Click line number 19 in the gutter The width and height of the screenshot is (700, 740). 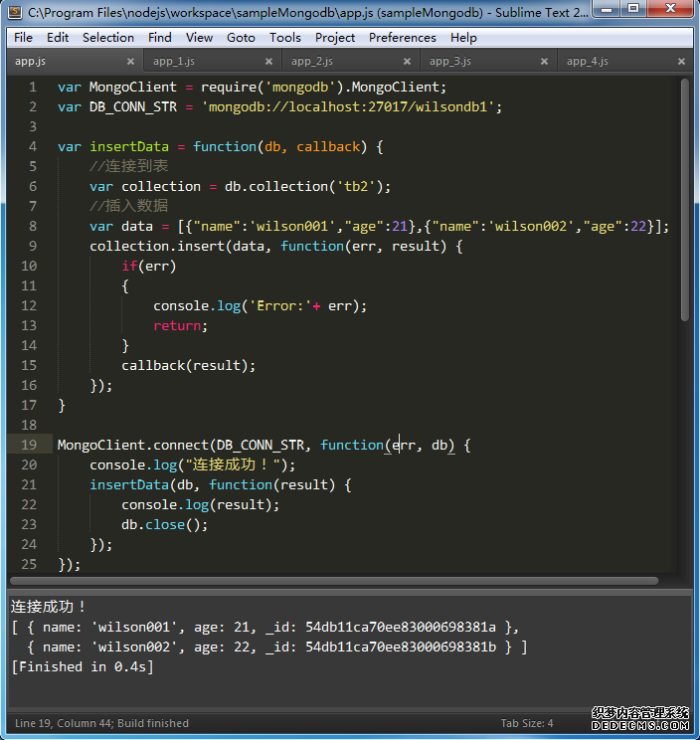point(27,445)
